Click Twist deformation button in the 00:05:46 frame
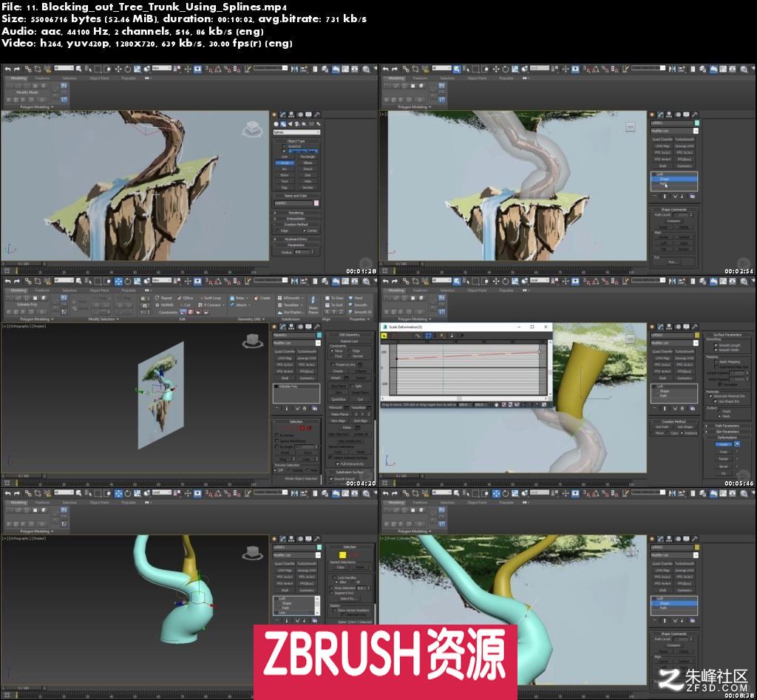 click(x=723, y=452)
